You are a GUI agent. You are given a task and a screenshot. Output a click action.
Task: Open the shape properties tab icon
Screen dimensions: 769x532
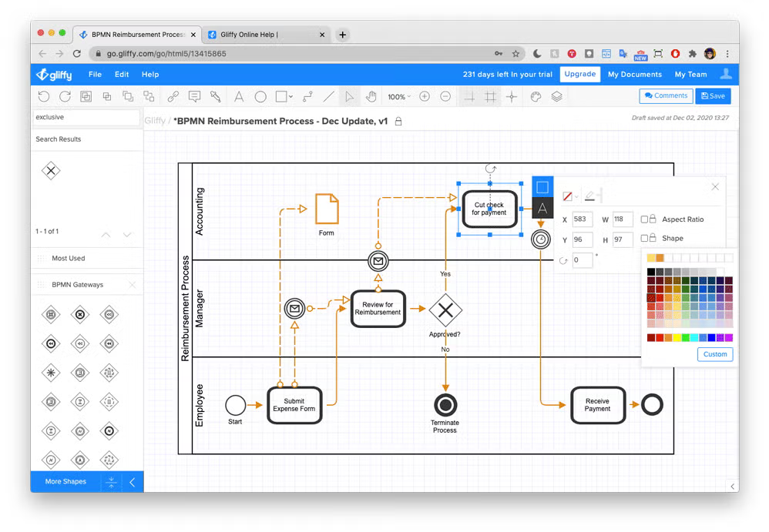pos(542,186)
